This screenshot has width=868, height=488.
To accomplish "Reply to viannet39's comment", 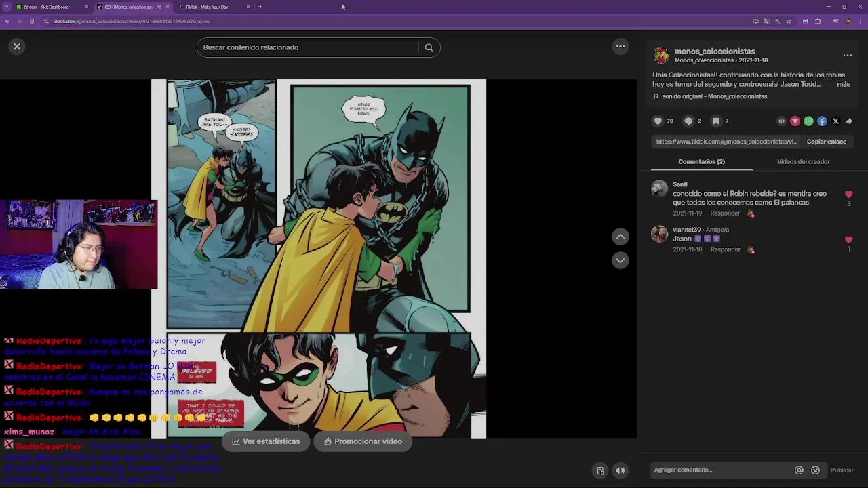I will pyautogui.click(x=725, y=249).
